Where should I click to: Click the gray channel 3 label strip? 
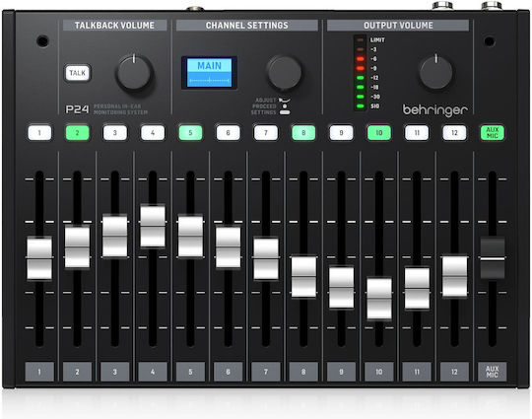pos(115,372)
